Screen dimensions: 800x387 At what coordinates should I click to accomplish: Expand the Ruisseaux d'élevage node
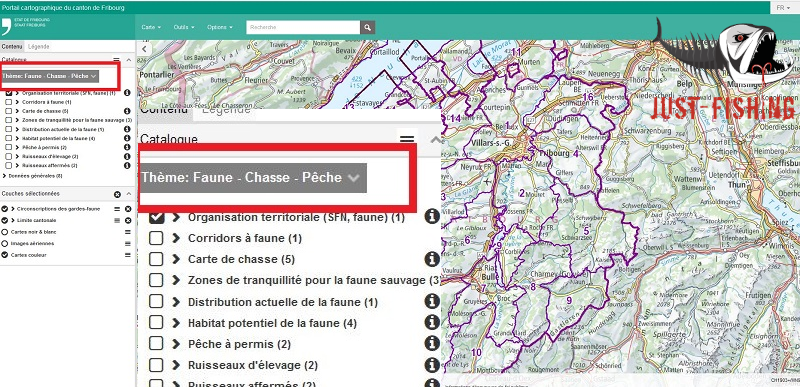pos(17,157)
